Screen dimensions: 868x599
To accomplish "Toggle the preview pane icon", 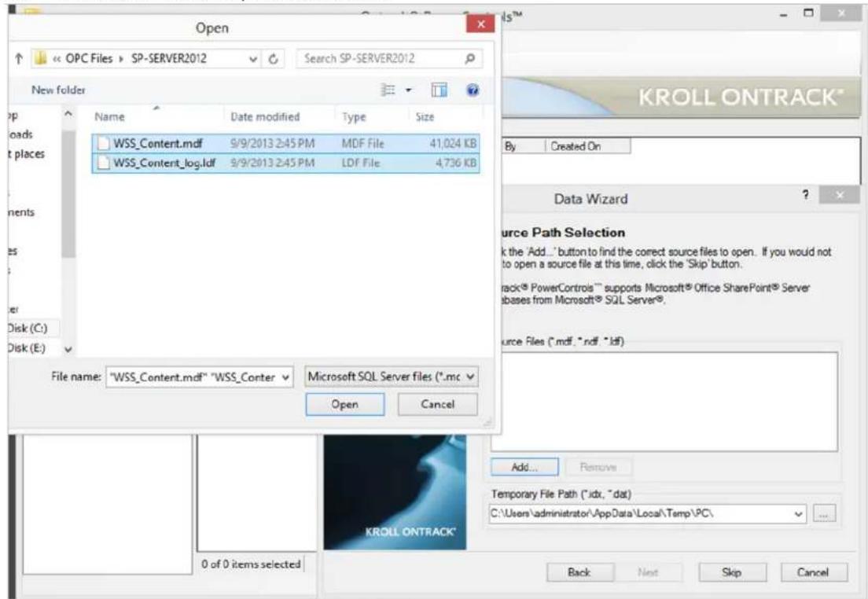I will (439, 90).
